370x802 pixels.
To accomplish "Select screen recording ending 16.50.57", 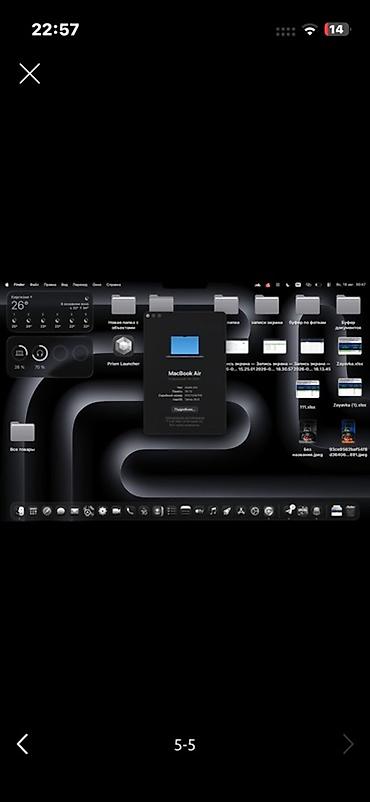I will pos(275,354).
